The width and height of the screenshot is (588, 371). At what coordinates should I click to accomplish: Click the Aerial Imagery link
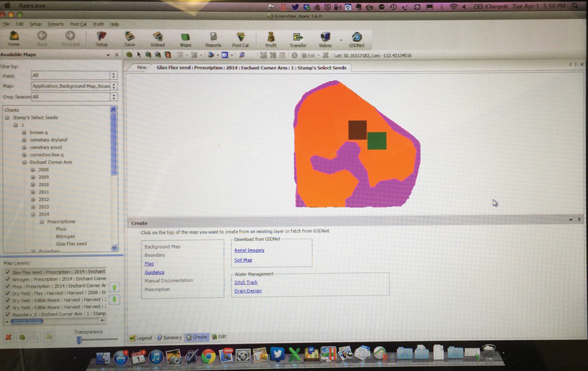click(249, 250)
